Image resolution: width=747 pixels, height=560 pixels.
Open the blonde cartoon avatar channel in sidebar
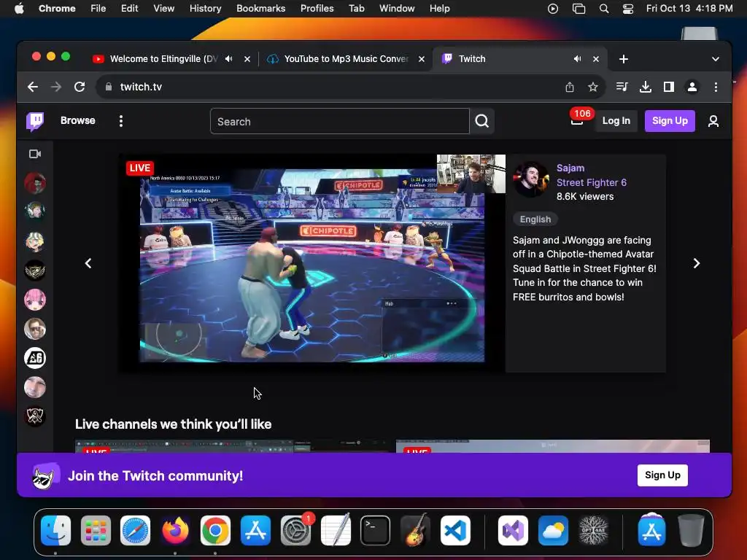pyautogui.click(x=35, y=241)
